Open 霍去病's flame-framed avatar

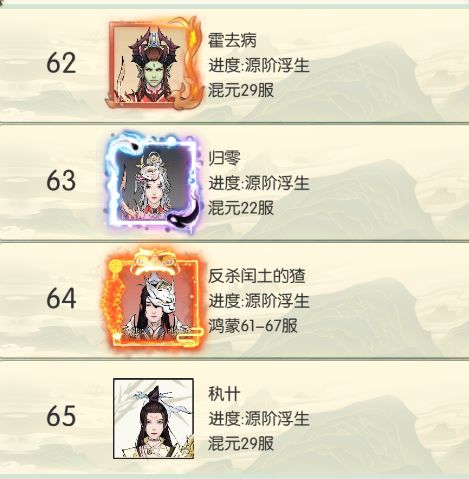point(153,62)
